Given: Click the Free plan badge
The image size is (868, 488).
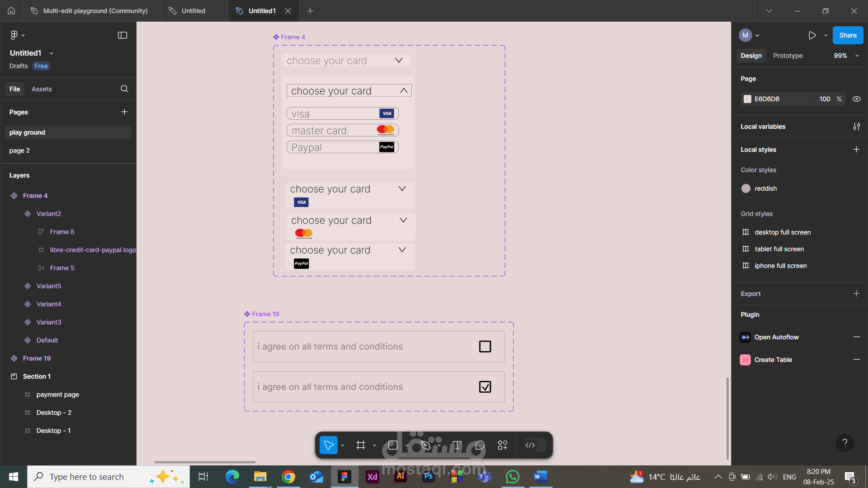Looking at the screenshot, I should (x=41, y=66).
